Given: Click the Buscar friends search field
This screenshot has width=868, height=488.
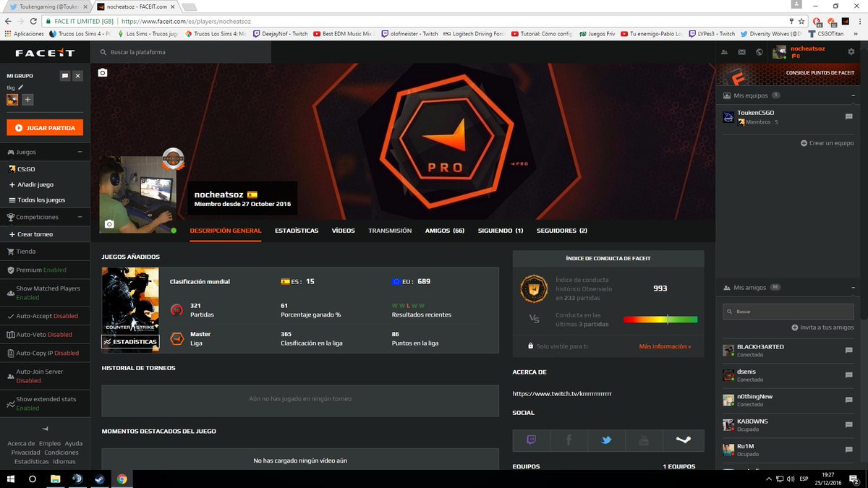Looking at the screenshot, I should click(788, 312).
